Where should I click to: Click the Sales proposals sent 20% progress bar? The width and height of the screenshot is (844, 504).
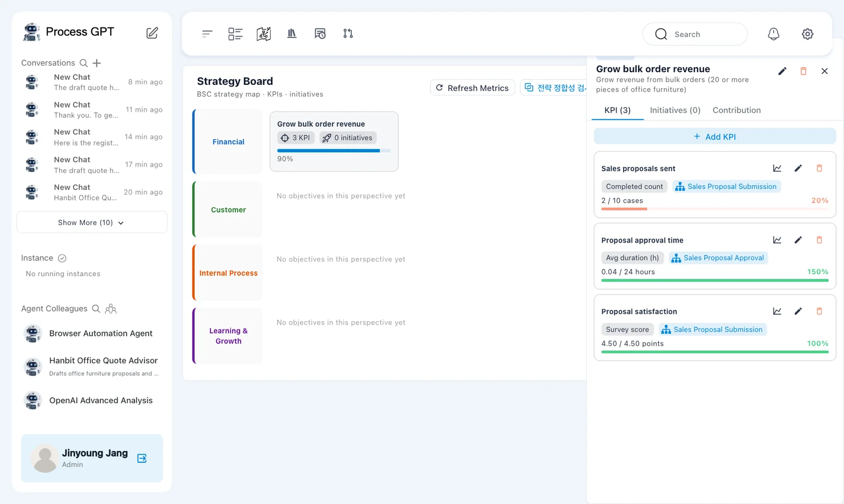[x=715, y=209]
